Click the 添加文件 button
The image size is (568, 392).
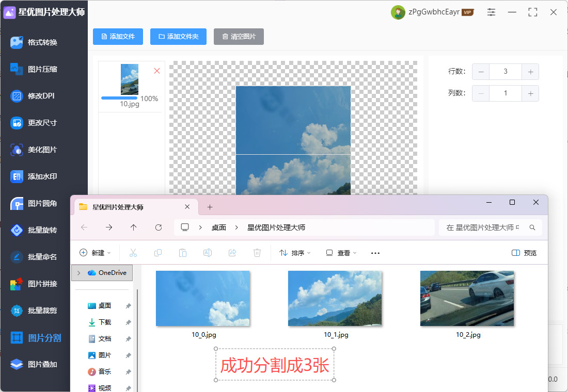point(118,37)
